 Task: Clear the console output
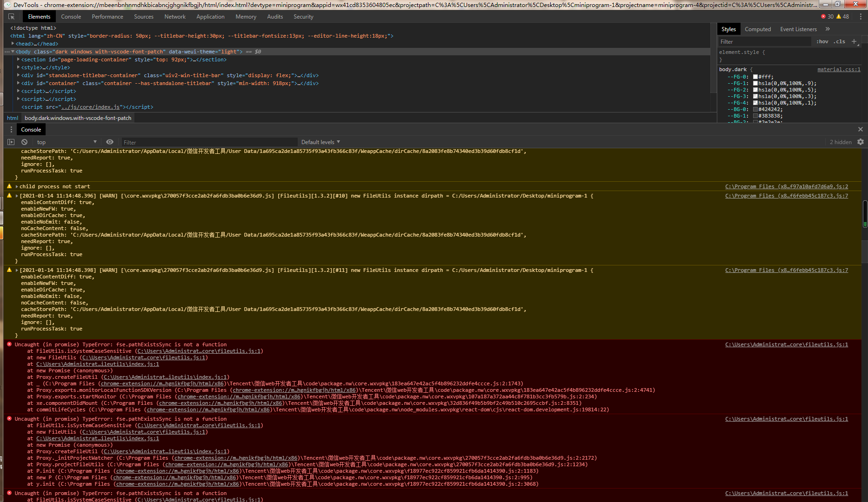click(24, 142)
